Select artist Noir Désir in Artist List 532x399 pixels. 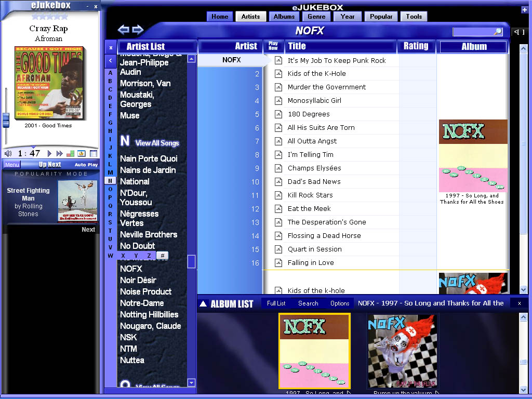(x=138, y=280)
